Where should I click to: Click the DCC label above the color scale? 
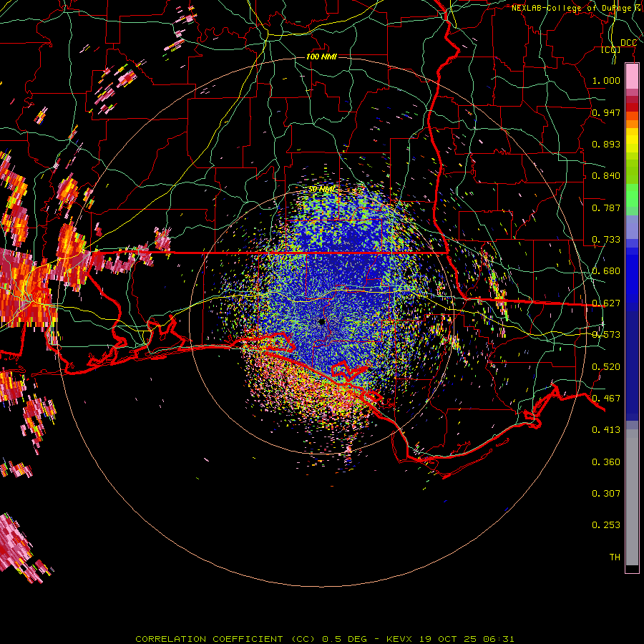628,43
